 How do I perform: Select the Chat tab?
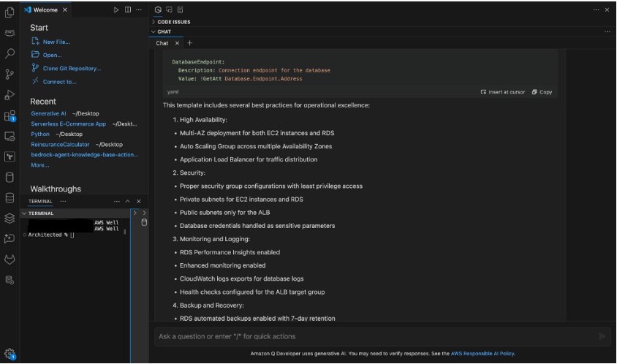coord(162,43)
